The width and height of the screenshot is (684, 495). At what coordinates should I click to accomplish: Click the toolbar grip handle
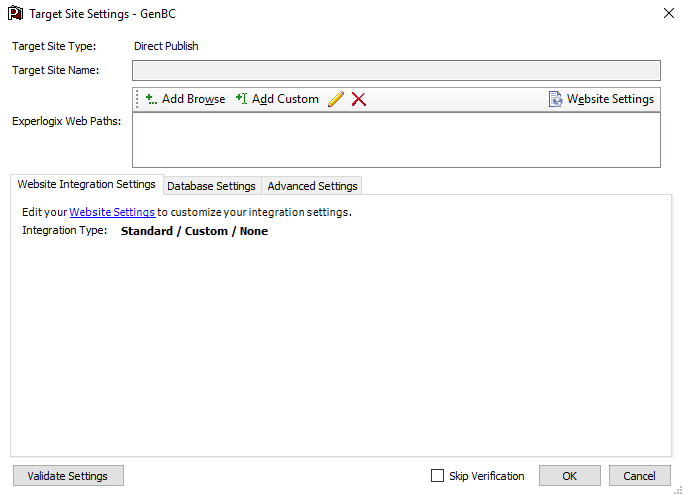click(137, 99)
